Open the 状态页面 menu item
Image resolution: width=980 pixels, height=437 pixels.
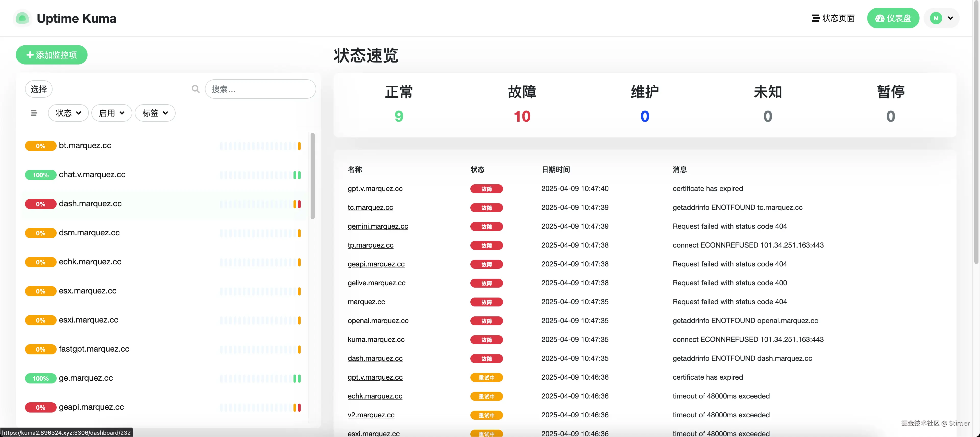(x=833, y=18)
